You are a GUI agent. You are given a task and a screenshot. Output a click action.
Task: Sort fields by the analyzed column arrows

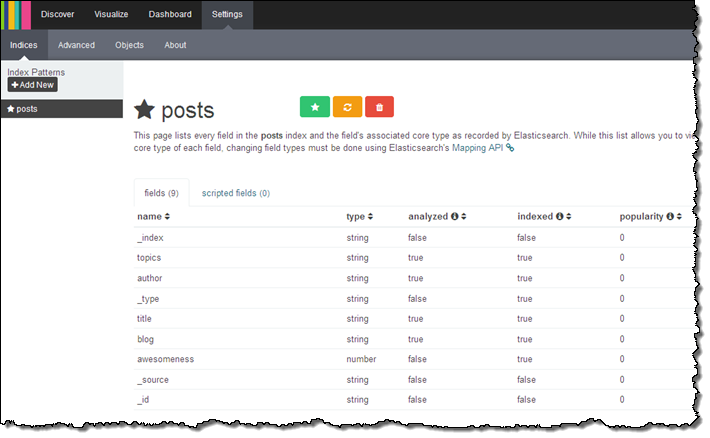(x=464, y=217)
